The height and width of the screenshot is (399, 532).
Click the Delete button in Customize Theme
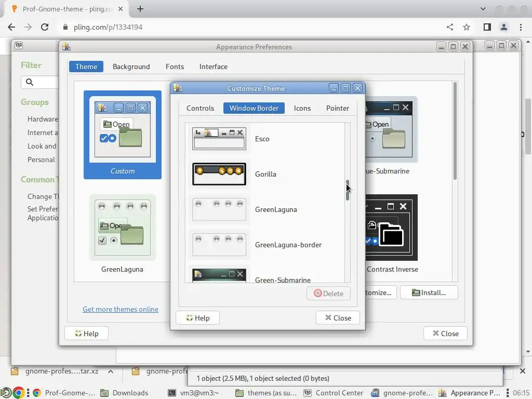pos(328,294)
